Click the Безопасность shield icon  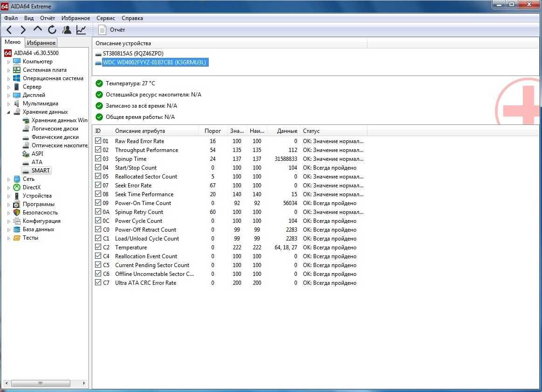17,213
